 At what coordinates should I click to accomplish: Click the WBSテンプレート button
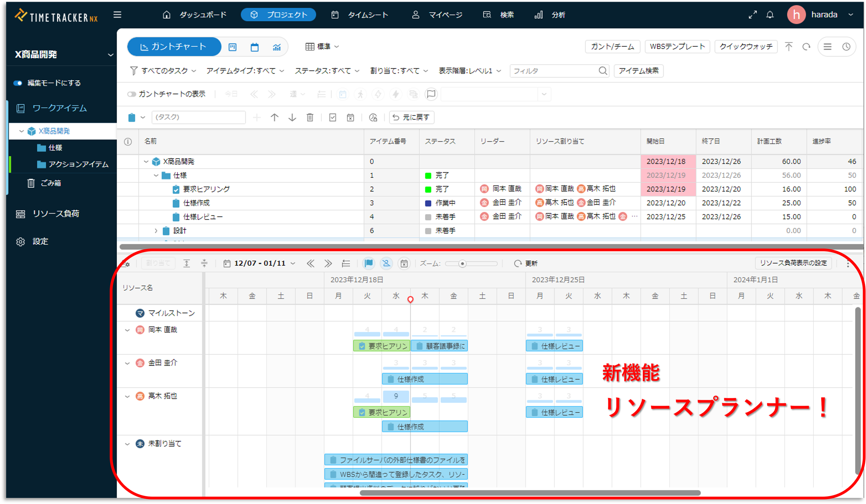coord(677,47)
